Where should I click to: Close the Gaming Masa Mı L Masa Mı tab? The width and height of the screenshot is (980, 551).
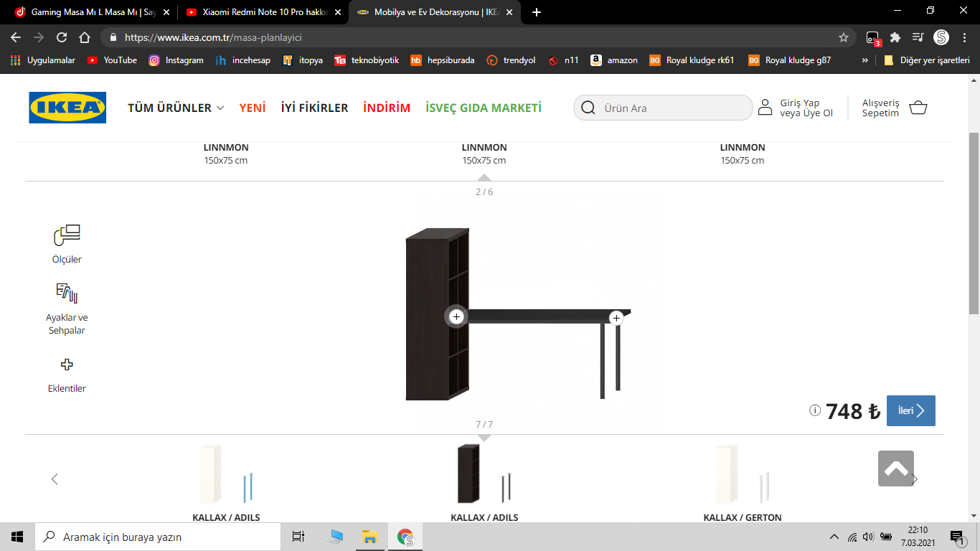point(166,12)
